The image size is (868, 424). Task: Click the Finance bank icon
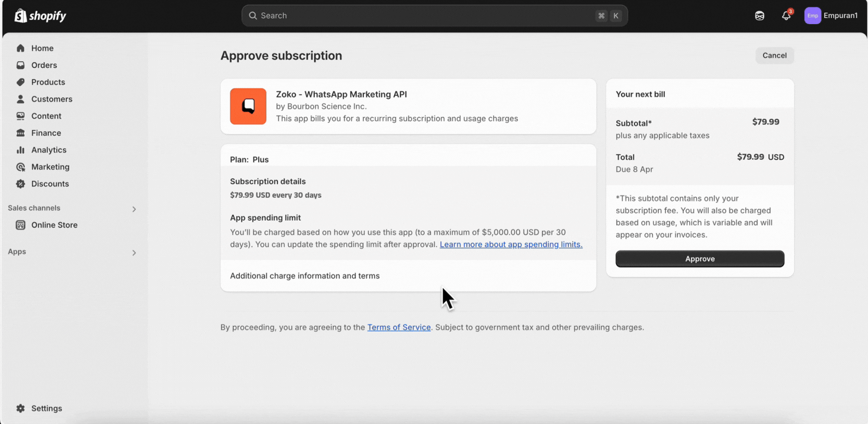click(x=20, y=133)
